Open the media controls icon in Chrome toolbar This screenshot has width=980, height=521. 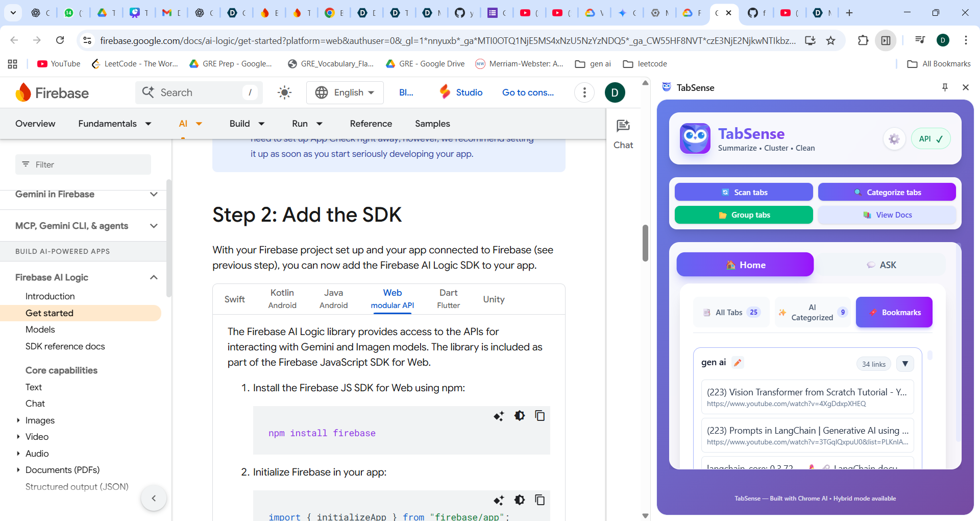point(920,40)
